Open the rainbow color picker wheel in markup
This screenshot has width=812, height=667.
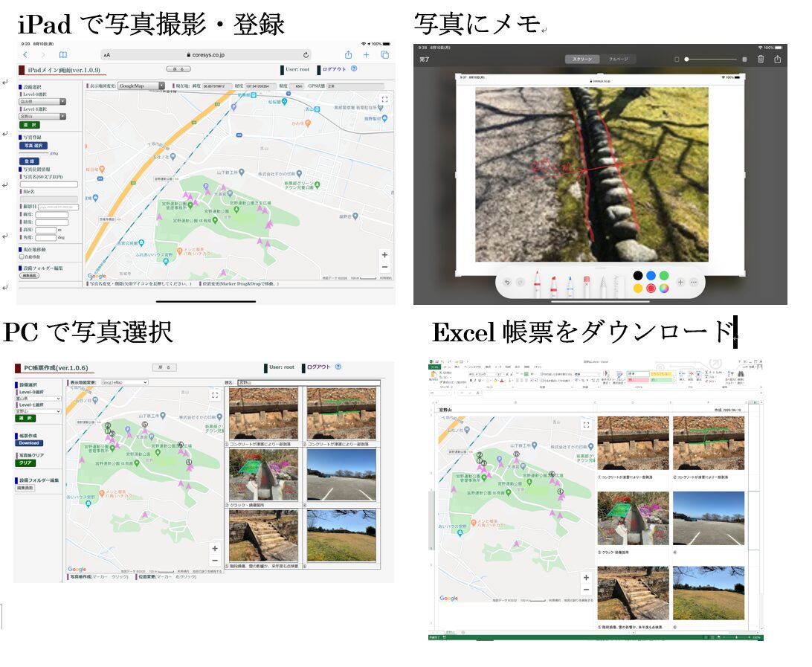[x=664, y=289]
